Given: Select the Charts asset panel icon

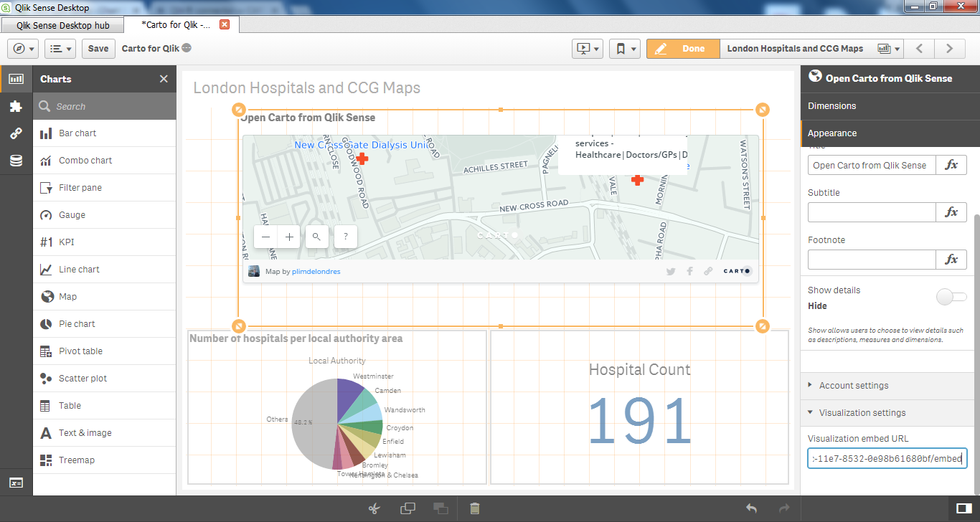Looking at the screenshot, I should click(x=16, y=79).
